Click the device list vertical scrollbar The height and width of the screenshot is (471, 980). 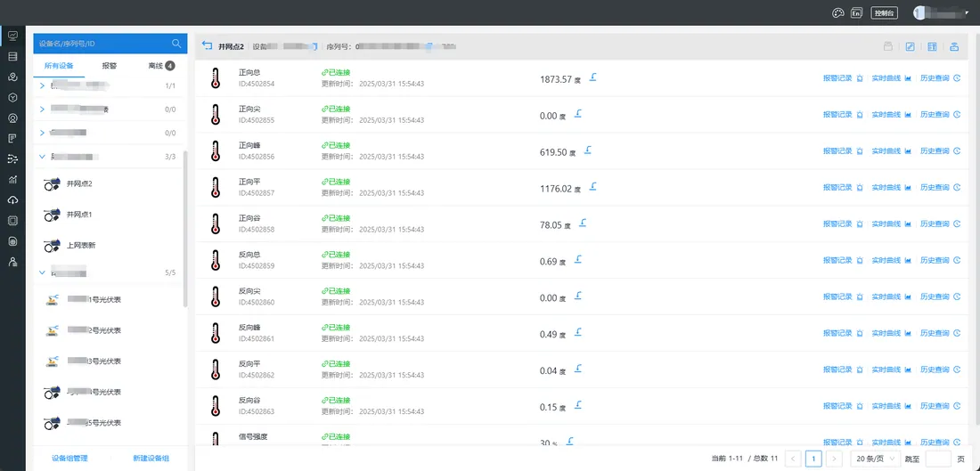tap(185, 228)
